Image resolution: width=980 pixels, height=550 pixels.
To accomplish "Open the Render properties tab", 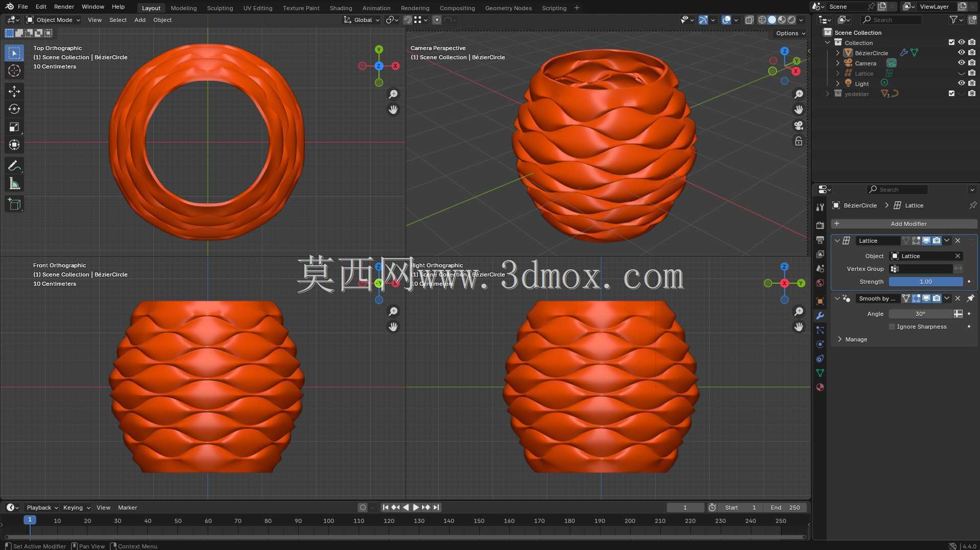I will click(x=820, y=225).
